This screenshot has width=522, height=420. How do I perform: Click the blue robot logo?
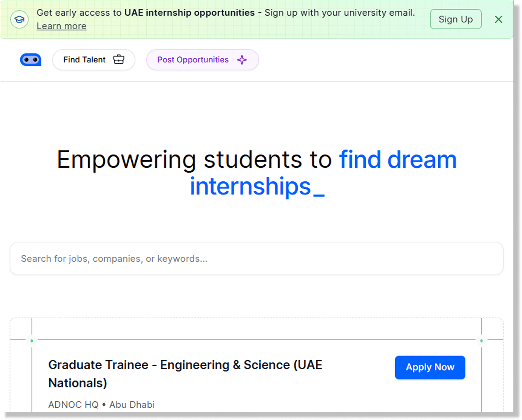click(31, 60)
